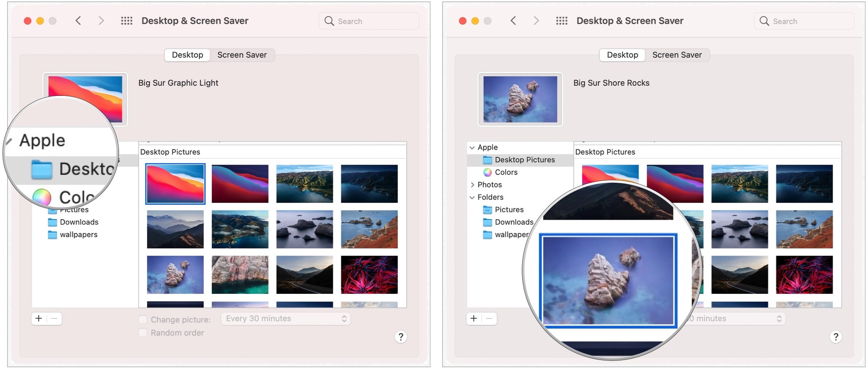Pick winding road at dusk wallpaper, right window

(740, 274)
